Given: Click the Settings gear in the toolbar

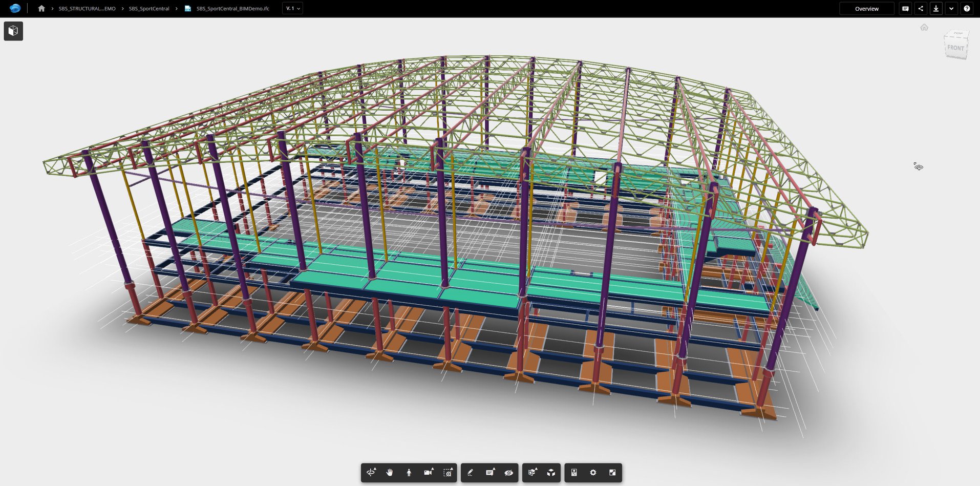Looking at the screenshot, I should tap(593, 473).
